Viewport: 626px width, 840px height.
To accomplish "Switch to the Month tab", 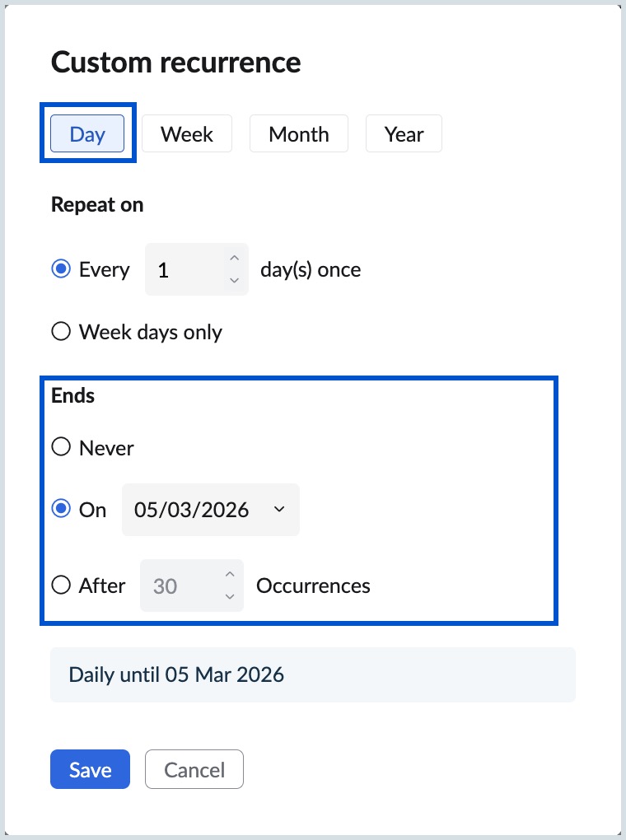I will click(298, 133).
